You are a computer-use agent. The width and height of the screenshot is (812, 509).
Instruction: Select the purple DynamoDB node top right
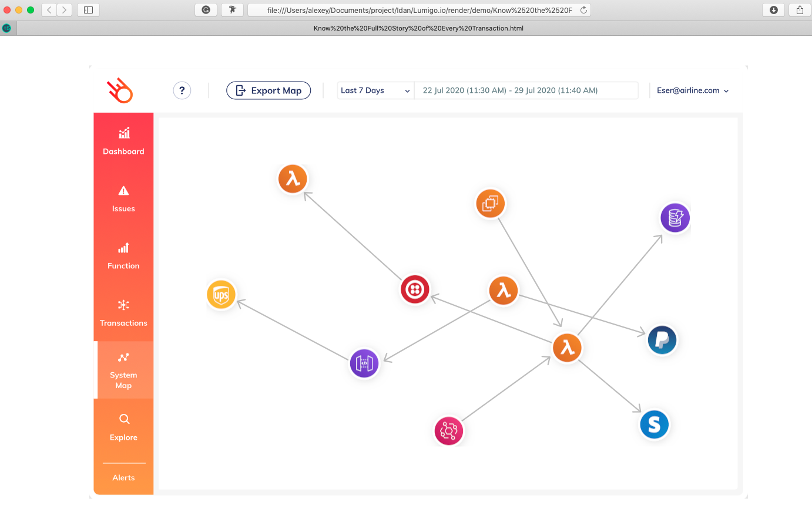click(x=675, y=217)
